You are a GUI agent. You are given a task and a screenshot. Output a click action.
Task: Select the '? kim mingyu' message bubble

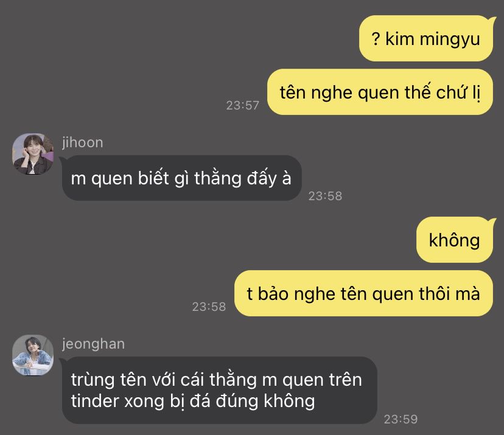point(426,38)
